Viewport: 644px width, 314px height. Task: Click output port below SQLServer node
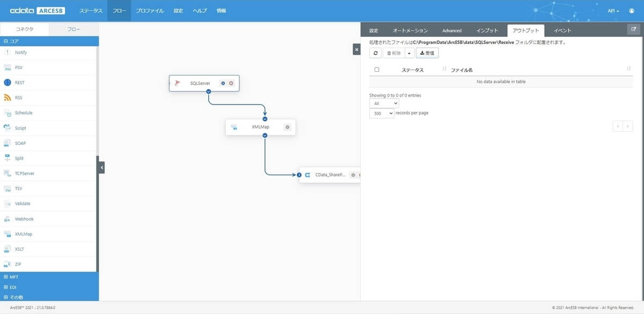(208, 92)
